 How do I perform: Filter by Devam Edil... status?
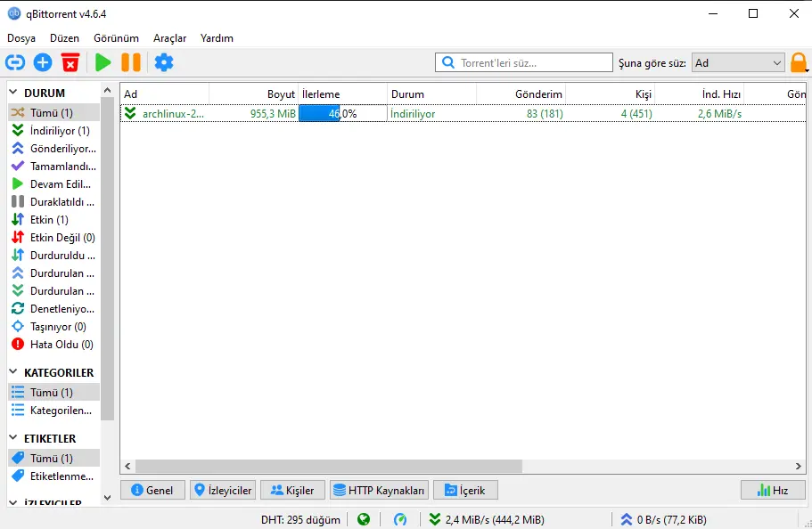click(x=53, y=183)
